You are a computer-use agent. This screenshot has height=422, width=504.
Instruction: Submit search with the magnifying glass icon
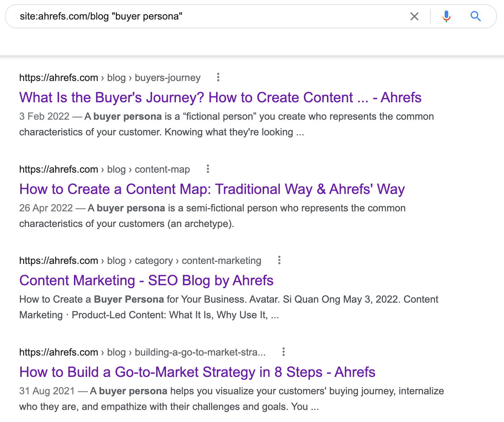[476, 16]
